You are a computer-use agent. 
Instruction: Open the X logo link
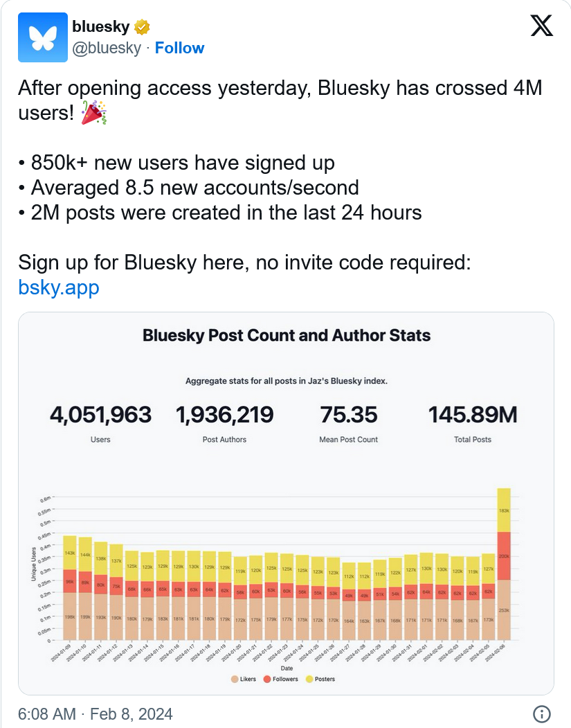541,27
